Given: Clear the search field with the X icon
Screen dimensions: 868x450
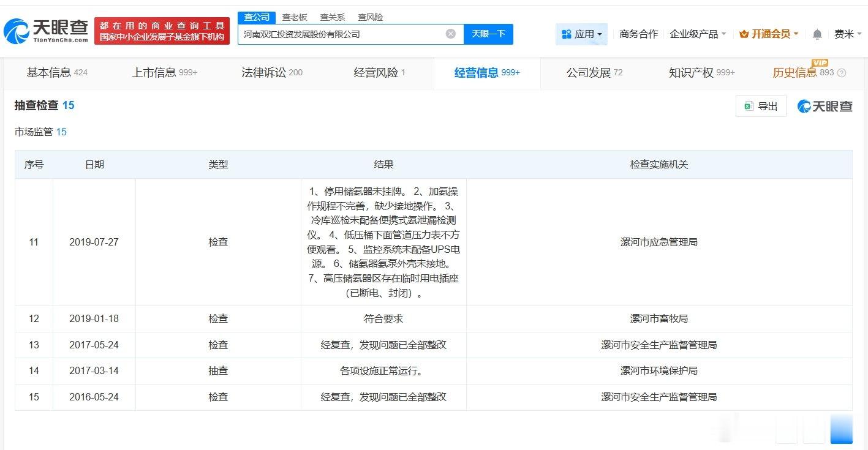Looking at the screenshot, I should tap(451, 34).
